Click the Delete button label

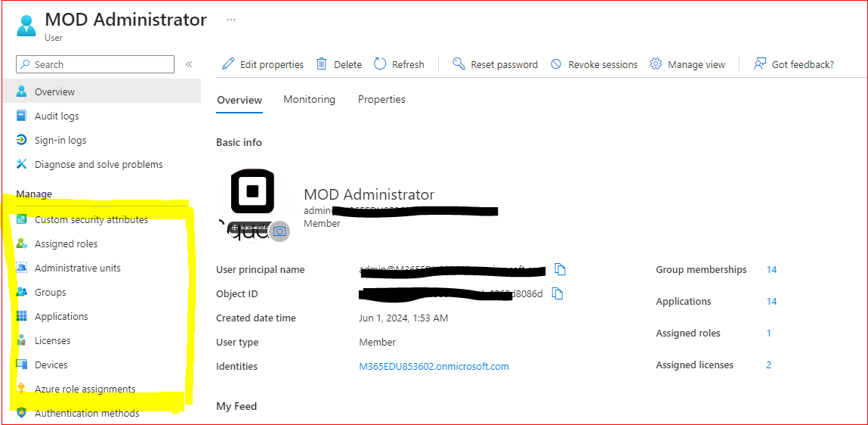(348, 65)
